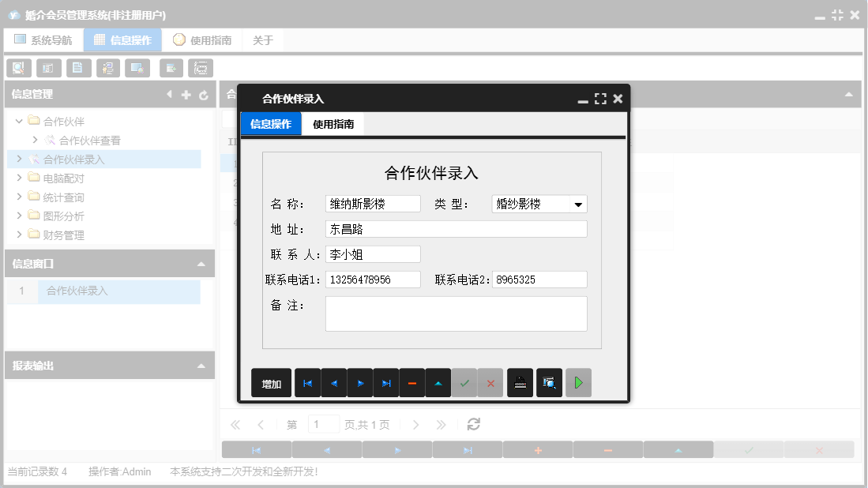This screenshot has height=488, width=868.
Task: Open the 系统导航 menu tab
Action: pyautogui.click(x=43, y=39)
